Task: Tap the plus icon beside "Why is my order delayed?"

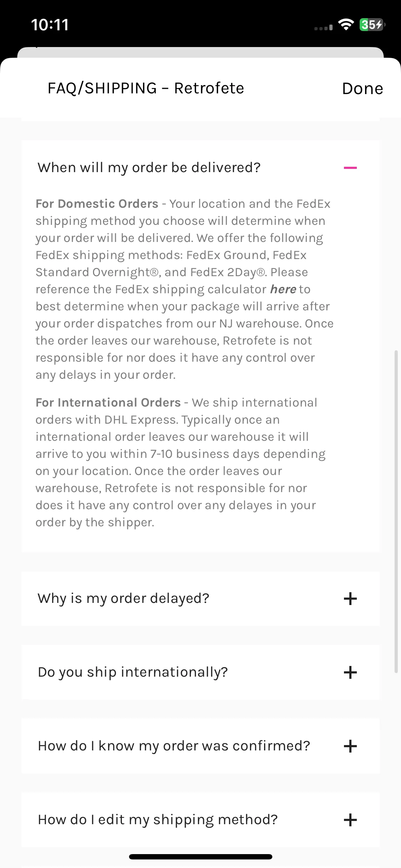Action: click(x=350, y=599)
